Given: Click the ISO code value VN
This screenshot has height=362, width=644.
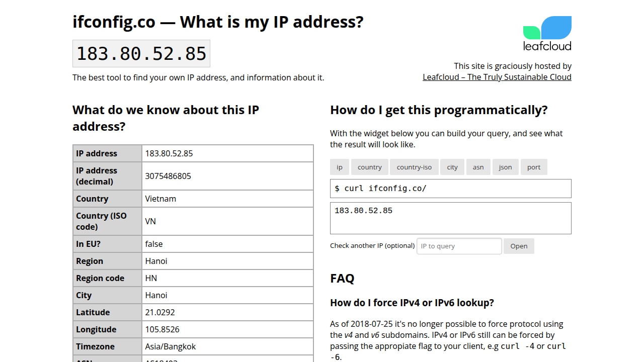Looking at the screenshot, I should pyautogui.click(x=150, y=221).
